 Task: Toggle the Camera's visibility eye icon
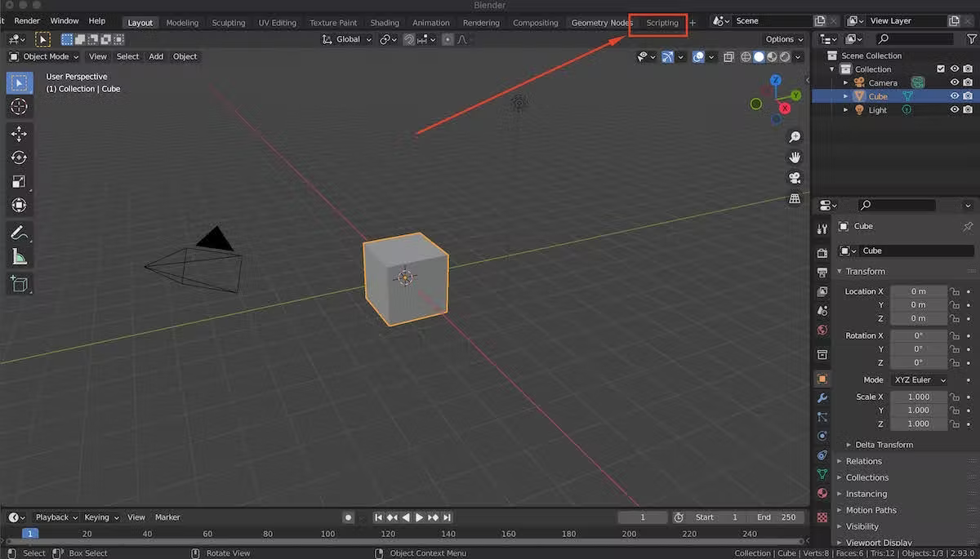pos(954,82)
